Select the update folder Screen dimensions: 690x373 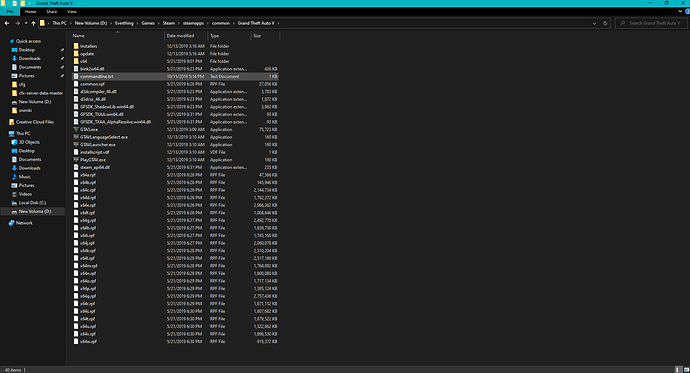(87, 54)
